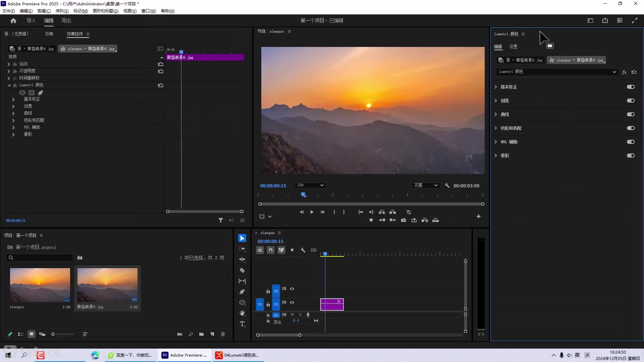Select the Track Select Forward tool

242,249
